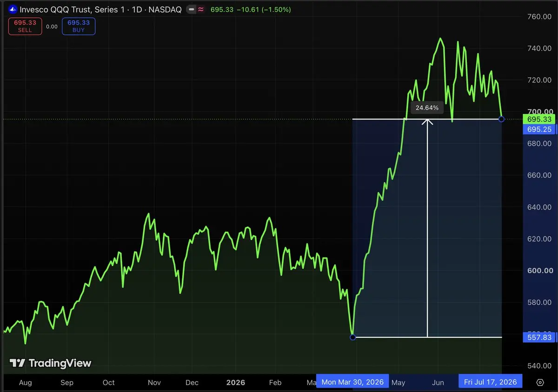Click the Sep time axis label
Screen dimensions: 558x392
[67, 383]
